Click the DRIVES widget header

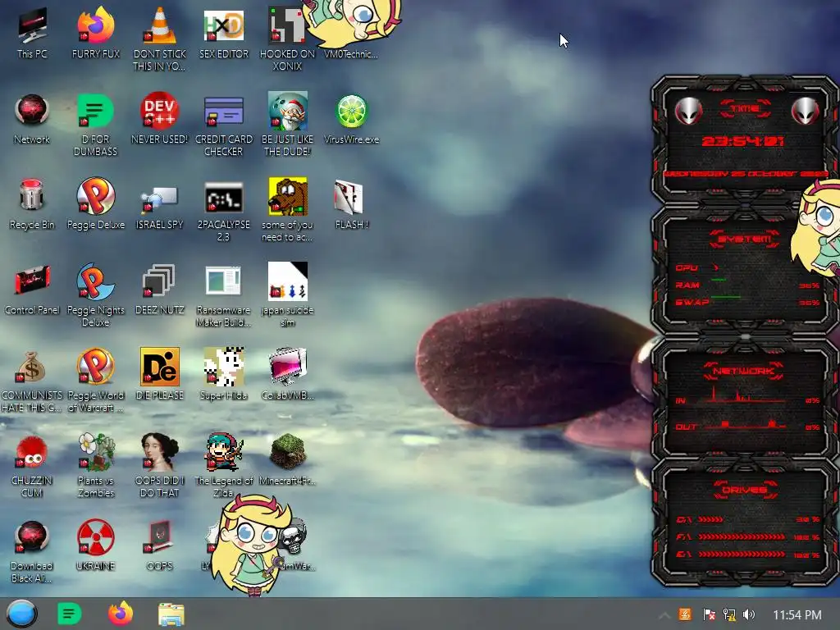tap(745, 490)
